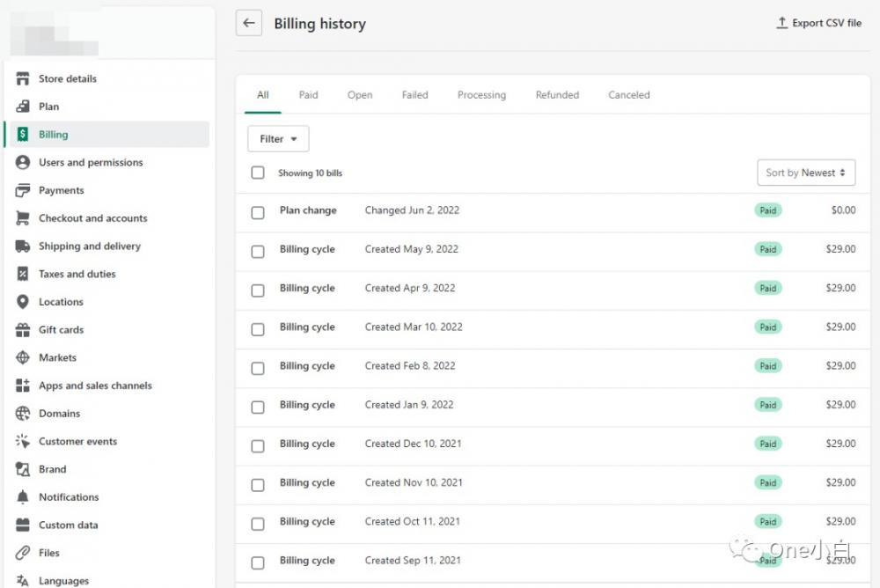Click the green Billing dollar icon
The image size is (880, 588).
tap(23, 134)
